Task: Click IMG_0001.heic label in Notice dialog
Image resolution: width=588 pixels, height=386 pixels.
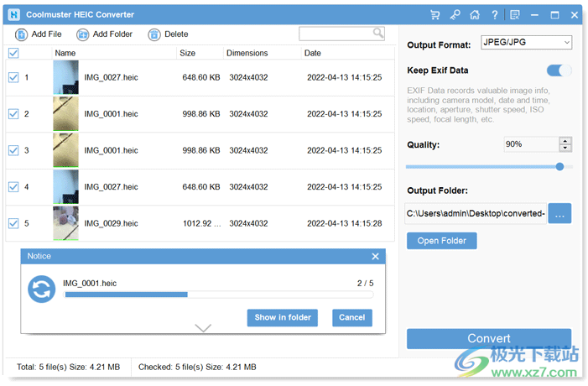Action: [90, 284]
